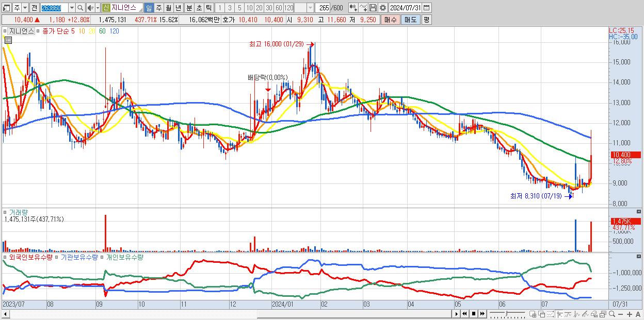Image resolution: width=644 pixels, height=320 pixels.
Task: Click the corner arrow scale icon at bottom
Action: point(559,314)
